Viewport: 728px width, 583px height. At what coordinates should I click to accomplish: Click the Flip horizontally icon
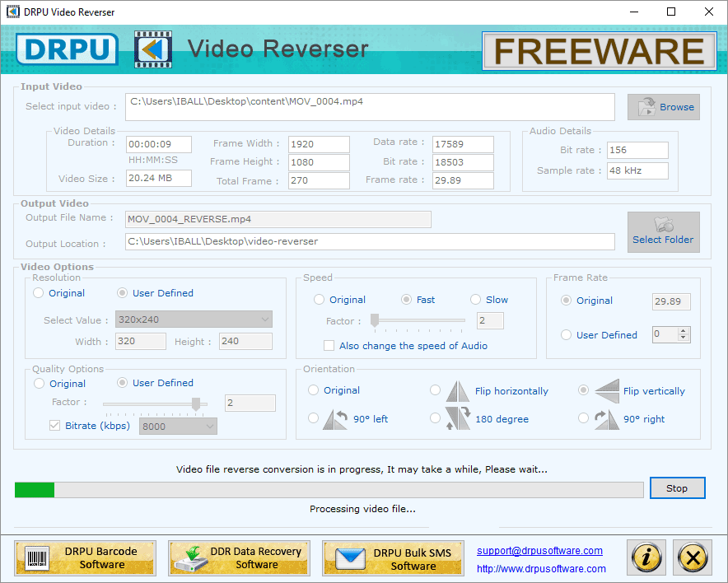[x=458, y=391]
